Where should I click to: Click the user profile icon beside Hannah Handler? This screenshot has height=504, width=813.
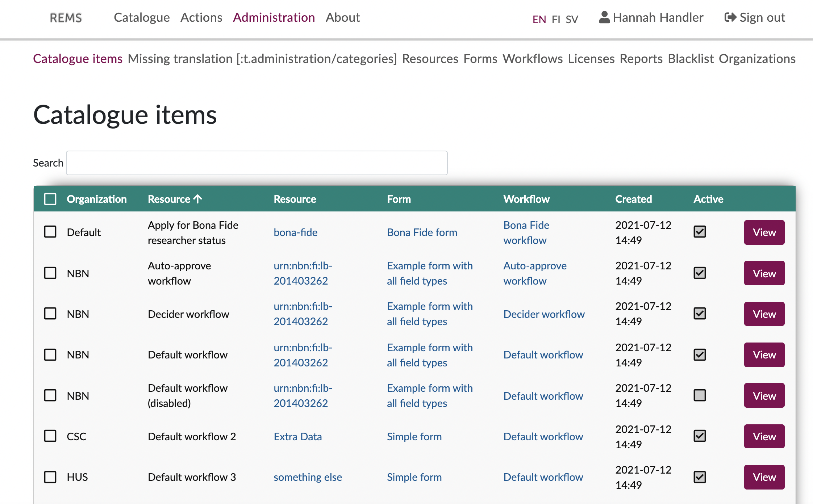click(604, 17)
